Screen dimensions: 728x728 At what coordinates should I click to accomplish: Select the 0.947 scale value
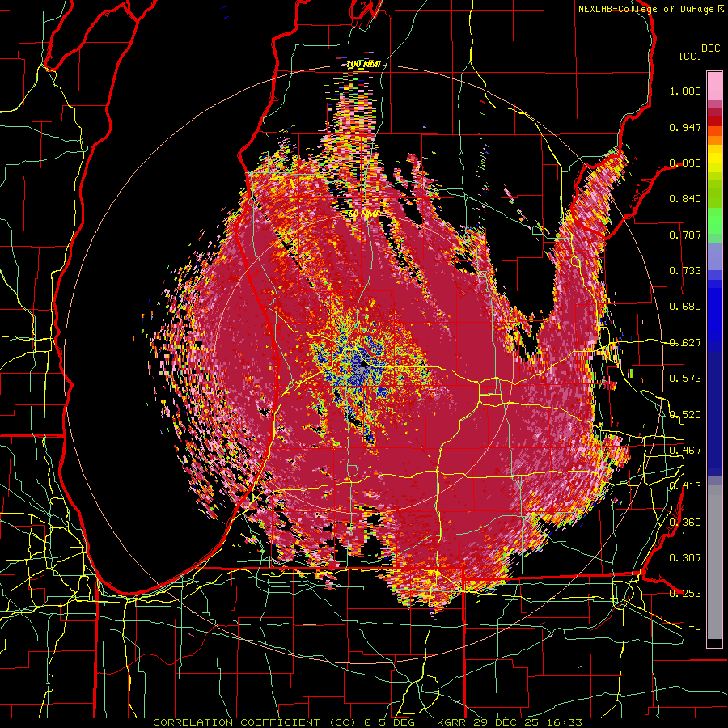[x=685, y=127]
